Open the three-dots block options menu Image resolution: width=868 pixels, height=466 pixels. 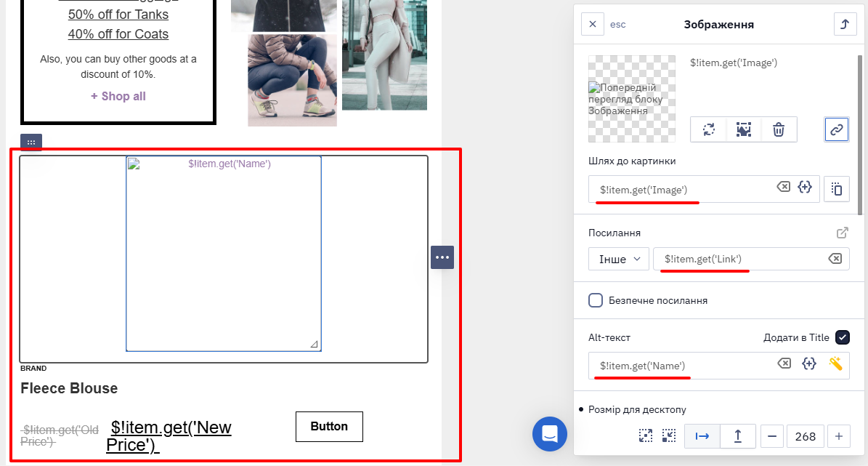442,257
